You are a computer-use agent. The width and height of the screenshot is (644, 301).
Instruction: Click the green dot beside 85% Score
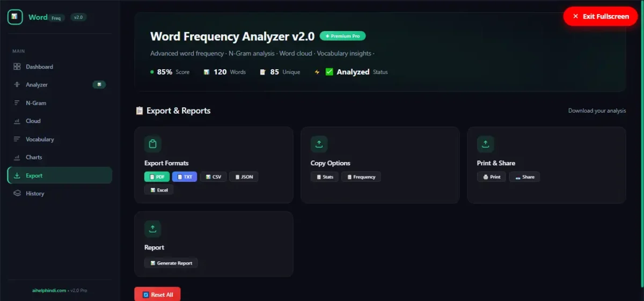[152, 72]
